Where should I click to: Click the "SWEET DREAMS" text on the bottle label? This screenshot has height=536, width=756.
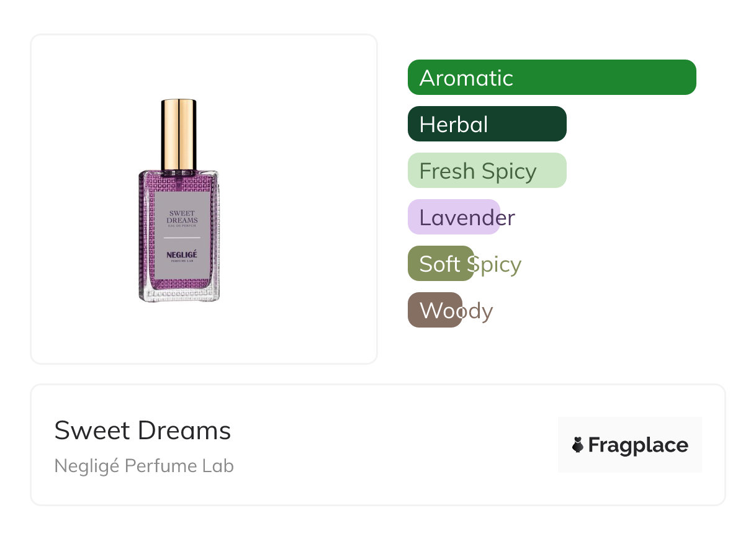point(182,217)
